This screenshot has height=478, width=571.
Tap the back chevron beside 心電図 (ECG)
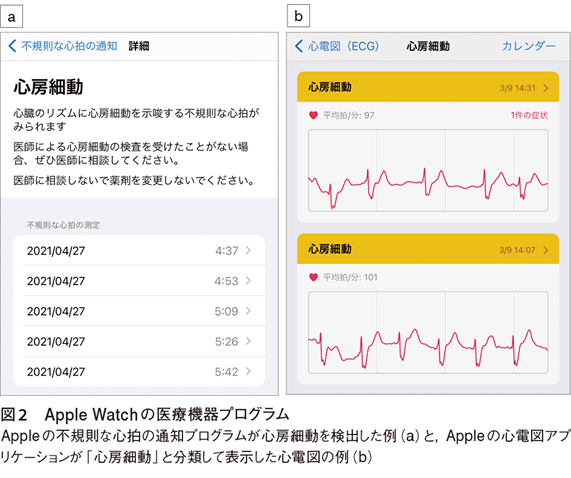tap(299, 46)
